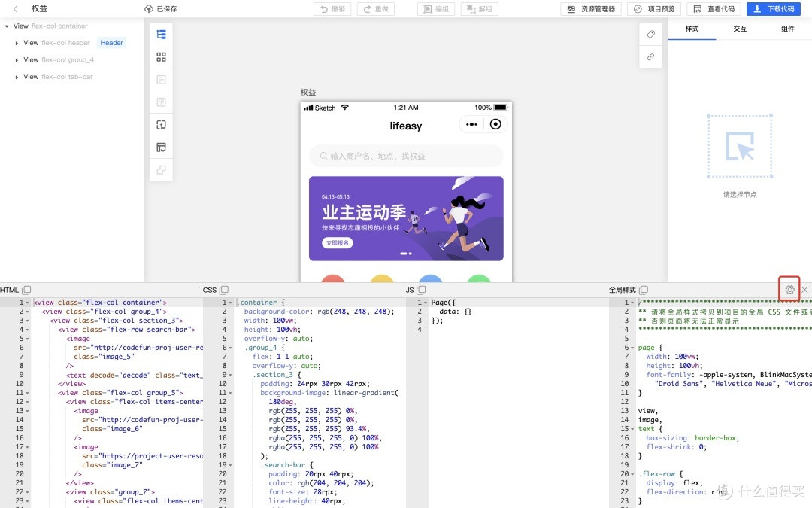Fold .search-bar at CSS line 19

(231, 465)
